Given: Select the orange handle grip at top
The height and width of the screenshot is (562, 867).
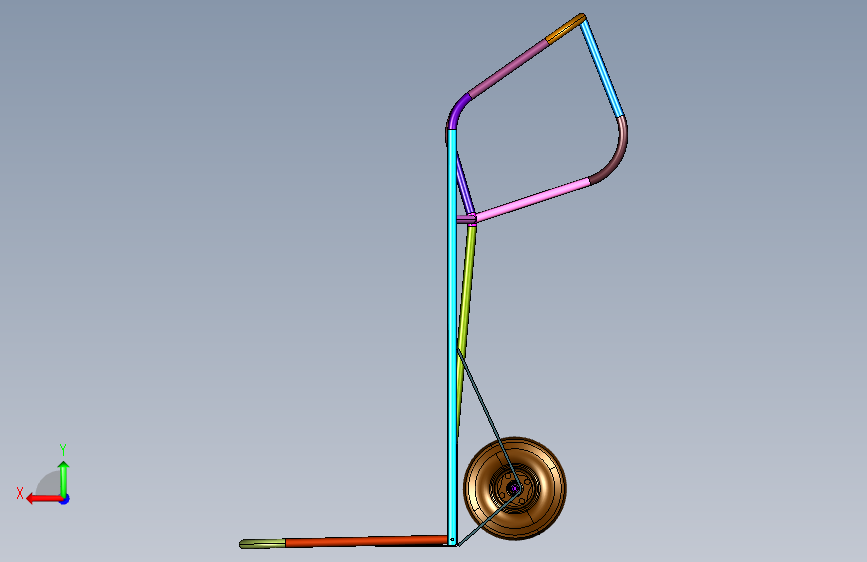Looking at the screenshot, I should pyautogui.click(x=565, y=28).
